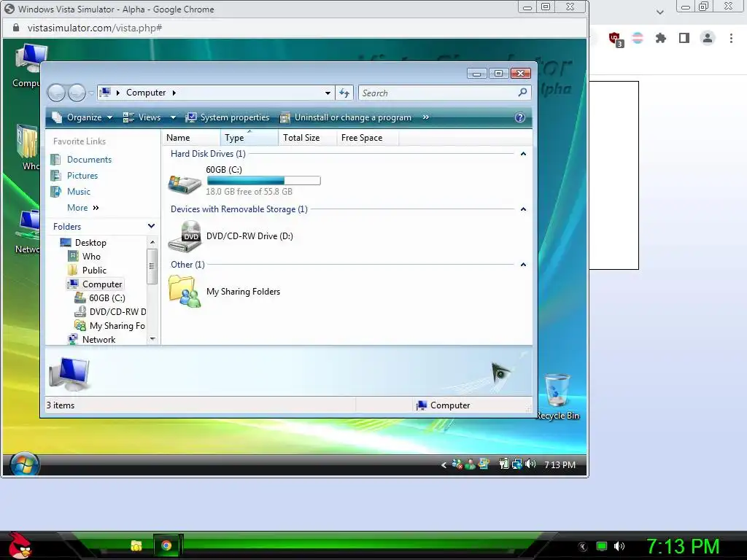The height and width of the screenshot is (560, 747).
Task: Click Uninstall or change a program
Action: pyautogui.click(x=345, y=117)
